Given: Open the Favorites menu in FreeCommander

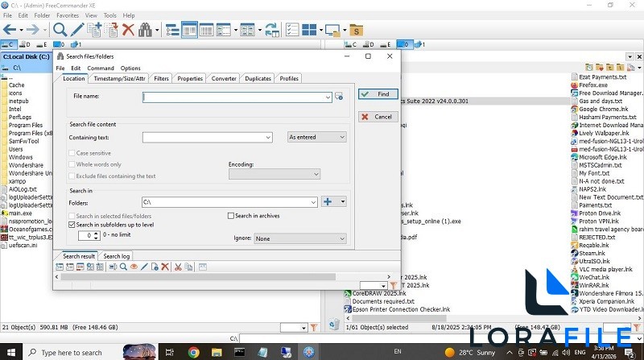Looking at the screenshot, I should tap(68, 15).
